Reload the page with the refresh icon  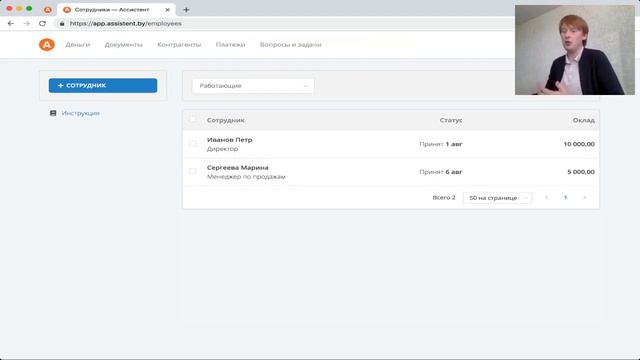click(42, 24)
